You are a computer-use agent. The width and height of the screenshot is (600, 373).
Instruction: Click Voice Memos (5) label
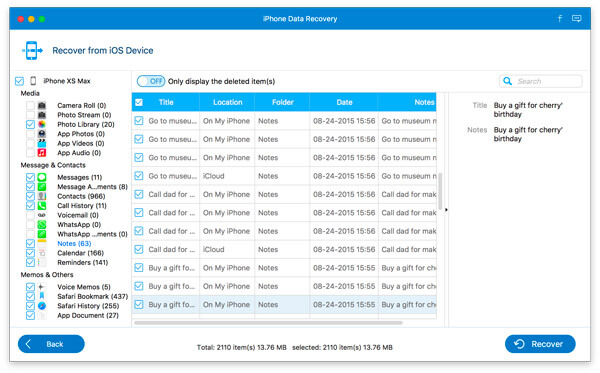84,287
